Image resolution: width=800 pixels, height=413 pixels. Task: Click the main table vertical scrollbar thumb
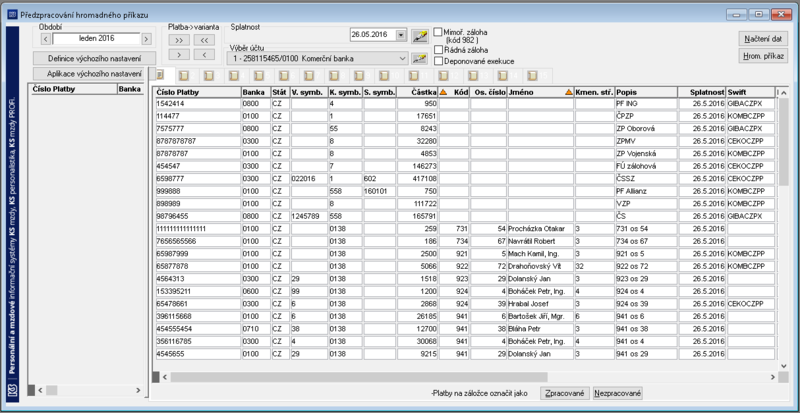tap(784, 141)
